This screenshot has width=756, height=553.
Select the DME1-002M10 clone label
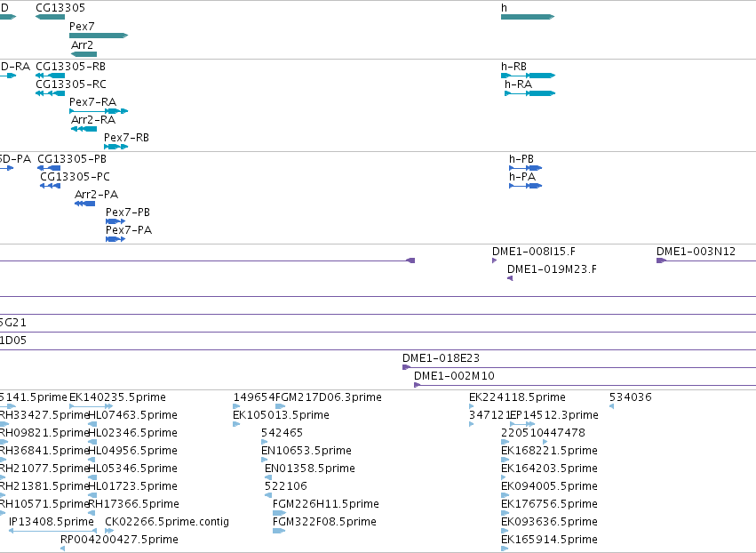(454, 376)
